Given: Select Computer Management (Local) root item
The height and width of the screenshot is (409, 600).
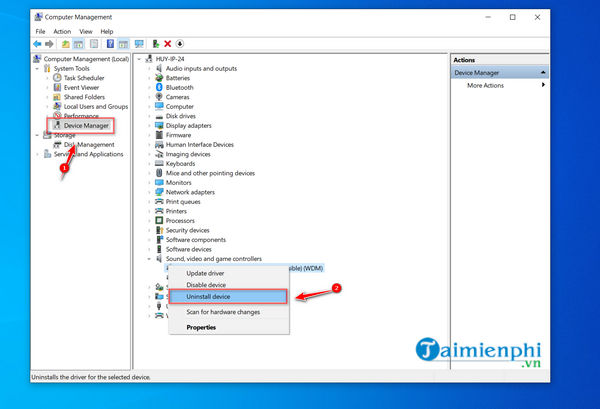Looking at the screenshot, I should (x=86, y=59).
